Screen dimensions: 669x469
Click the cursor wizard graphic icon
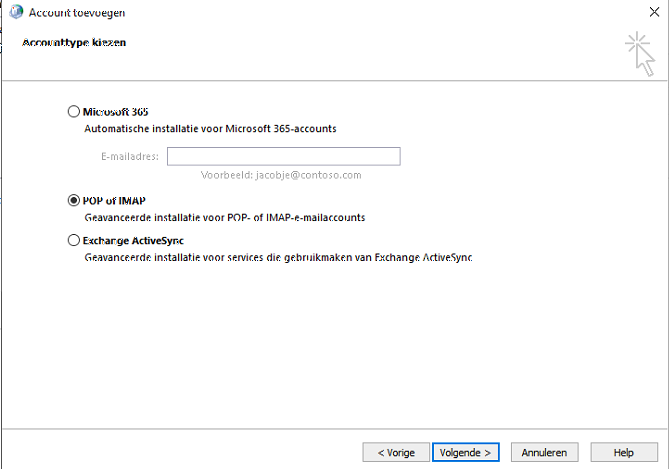coord(640,54)
